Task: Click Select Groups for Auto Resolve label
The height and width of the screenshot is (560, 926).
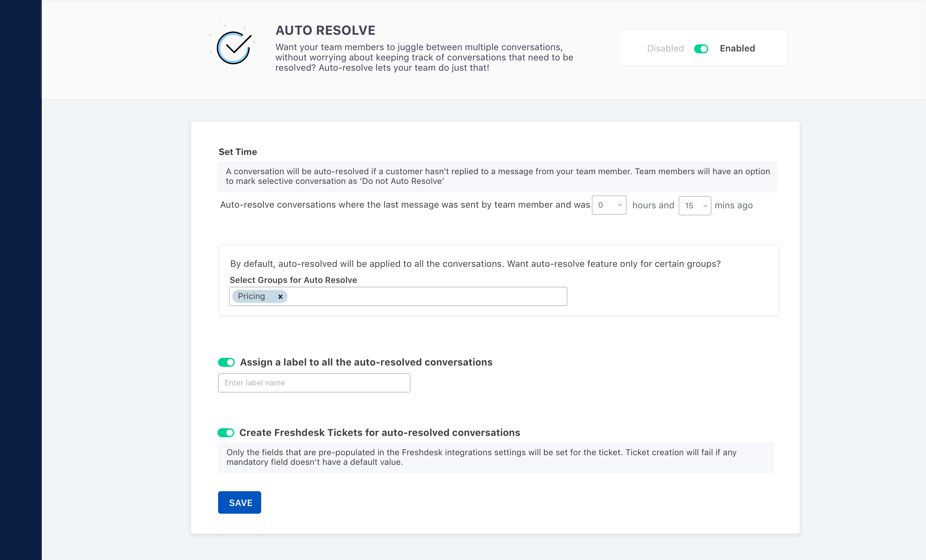Action: point(293,280)
